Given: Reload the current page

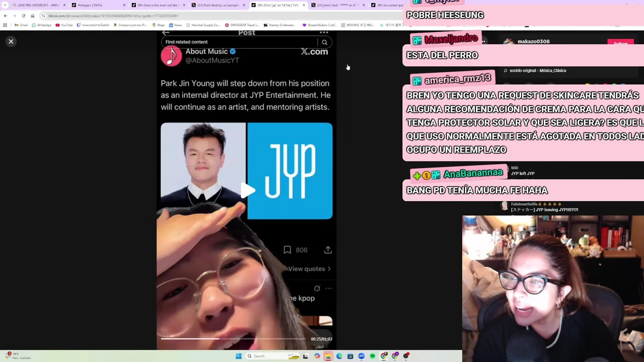Looking at the screenshot, I should click(x=23, y=16).
